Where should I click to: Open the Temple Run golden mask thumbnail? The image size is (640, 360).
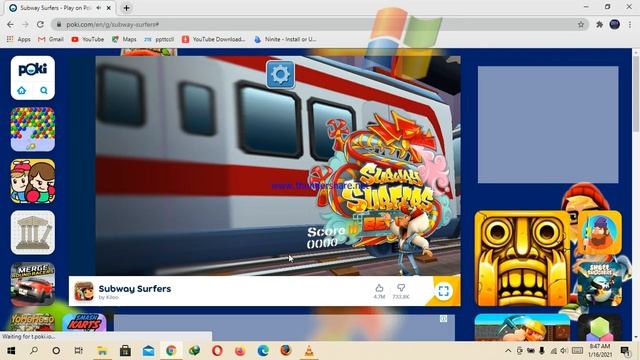522,258
